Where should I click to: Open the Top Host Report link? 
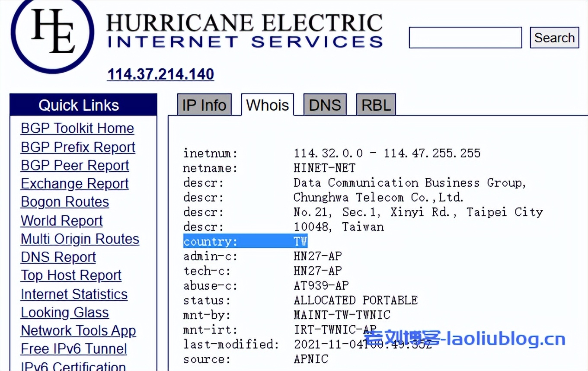71,275
